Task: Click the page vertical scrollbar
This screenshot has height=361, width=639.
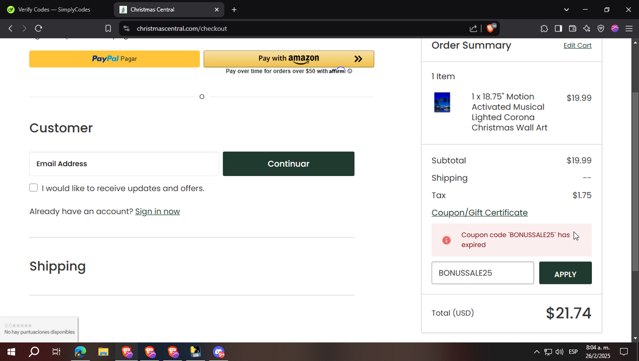Action: coord(635,181)
